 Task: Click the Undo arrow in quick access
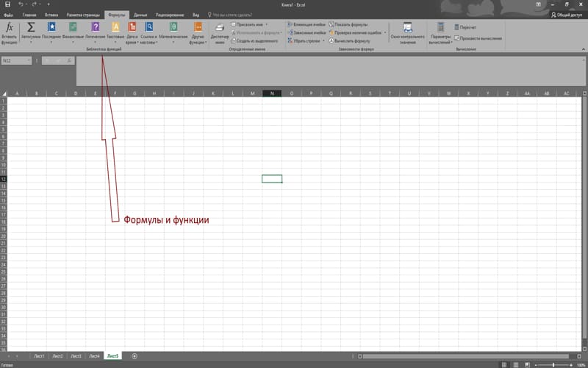click(x=21, y=4)
